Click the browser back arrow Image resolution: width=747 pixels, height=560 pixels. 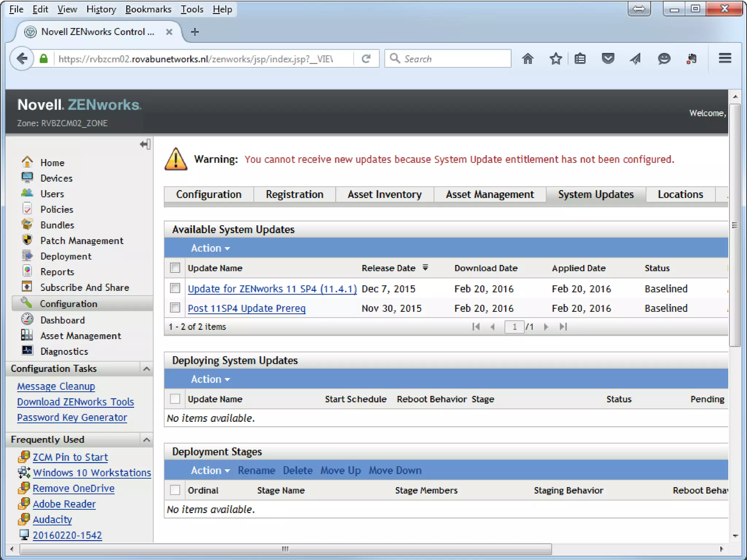(x=22, y=58)
